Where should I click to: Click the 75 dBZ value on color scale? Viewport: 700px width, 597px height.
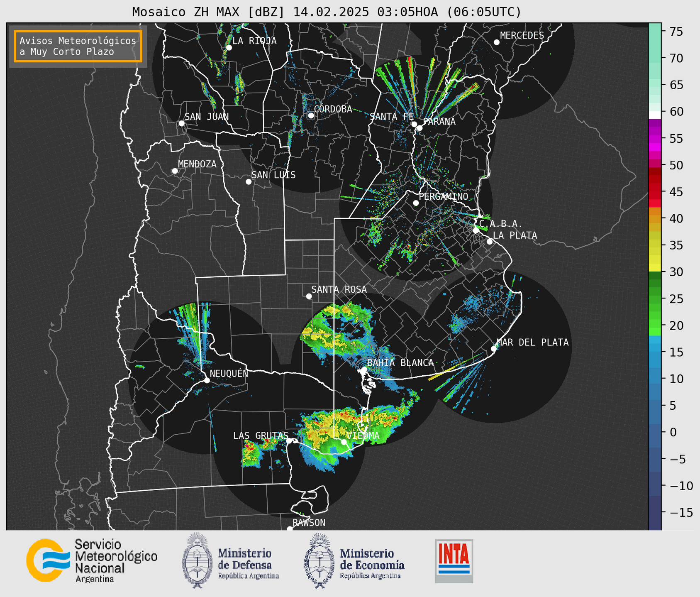tap(676, 32)
